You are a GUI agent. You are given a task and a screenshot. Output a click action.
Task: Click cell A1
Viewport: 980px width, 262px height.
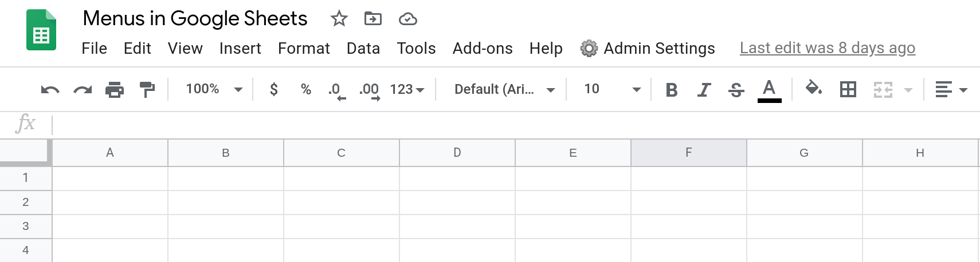click(x=110, y=178)
